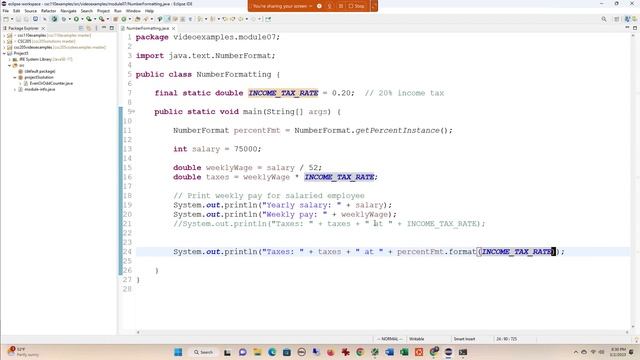Minimize the editor area icon
Screen dimensions: 640x360
627,28
